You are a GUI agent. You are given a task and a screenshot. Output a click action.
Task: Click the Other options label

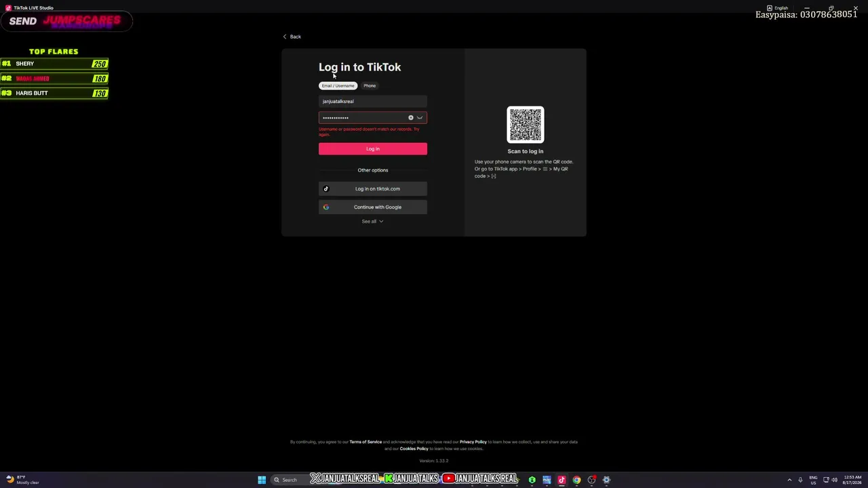click(373, 170)
